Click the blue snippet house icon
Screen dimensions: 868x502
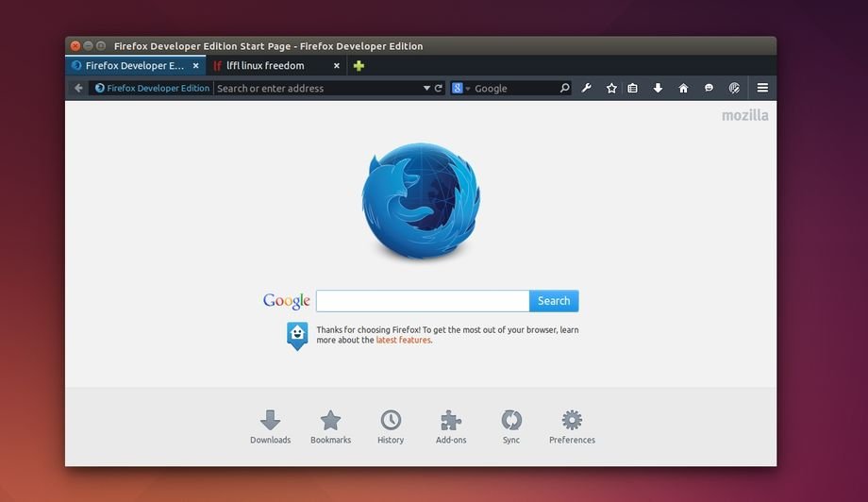click(297, 336)
